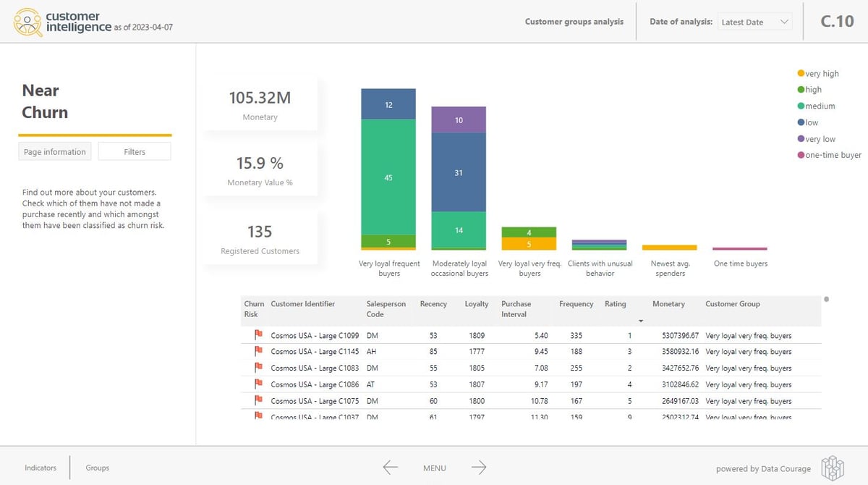Open the Page information panel

(54, 151)
